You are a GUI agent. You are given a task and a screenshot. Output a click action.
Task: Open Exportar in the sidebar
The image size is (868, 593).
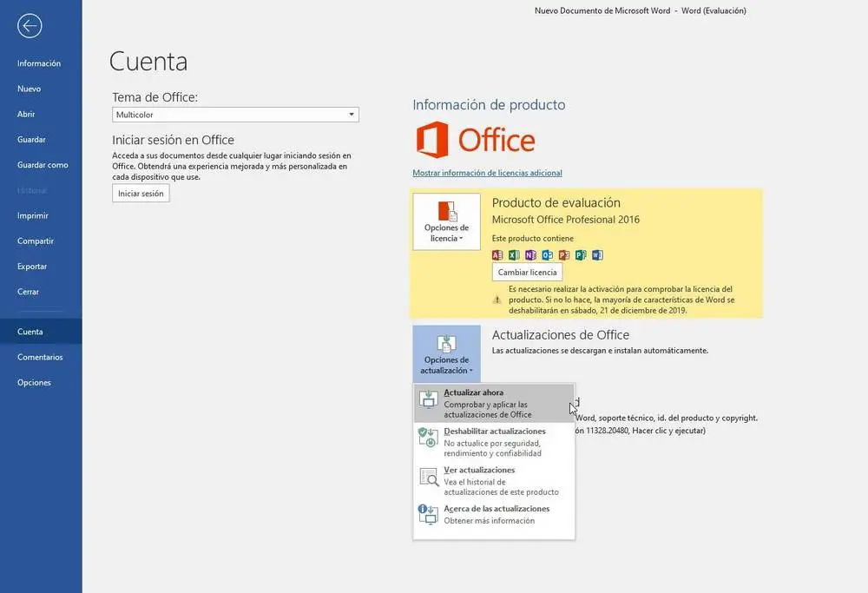(x=41, y=267)
